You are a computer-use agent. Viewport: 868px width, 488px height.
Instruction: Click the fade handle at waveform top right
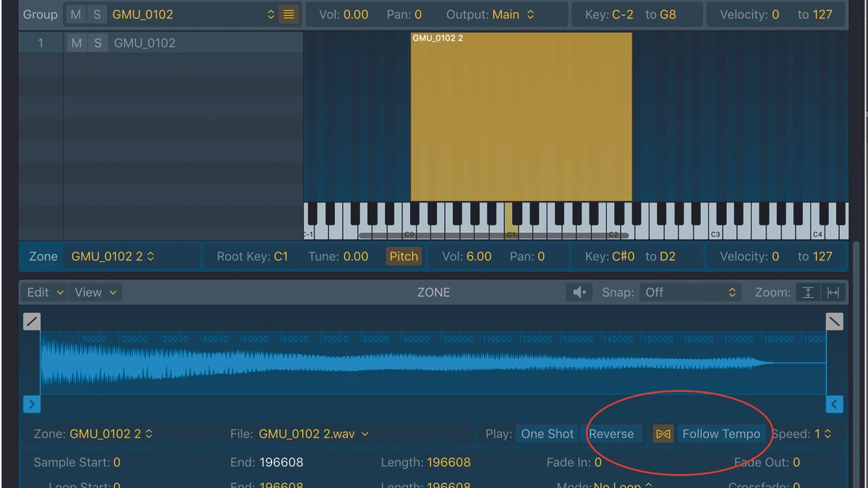834,321
